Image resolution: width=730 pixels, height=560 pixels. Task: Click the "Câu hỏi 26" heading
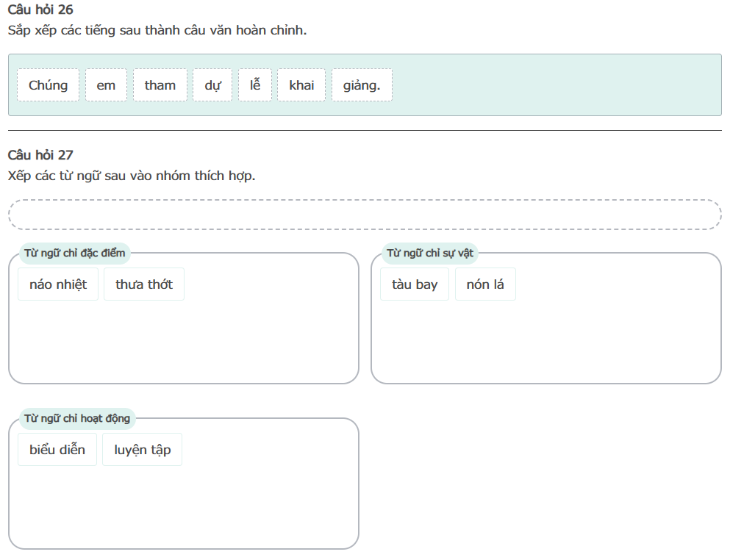(40, 10)
